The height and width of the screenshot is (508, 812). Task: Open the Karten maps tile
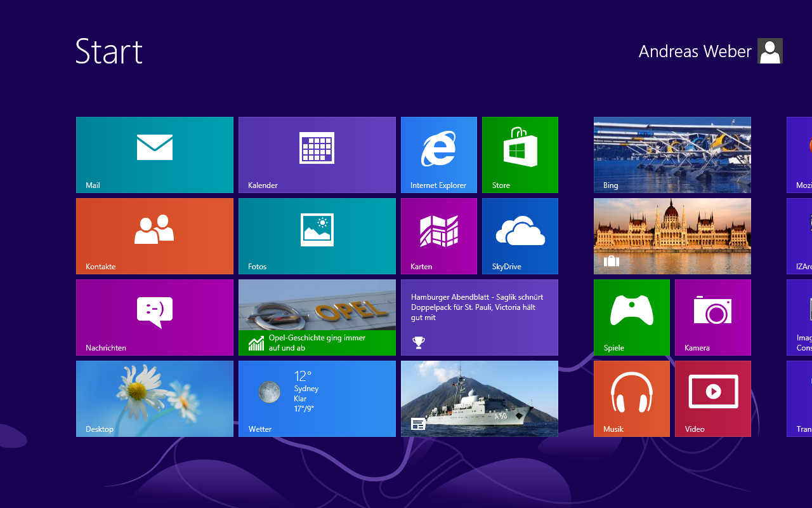point(439,236)
